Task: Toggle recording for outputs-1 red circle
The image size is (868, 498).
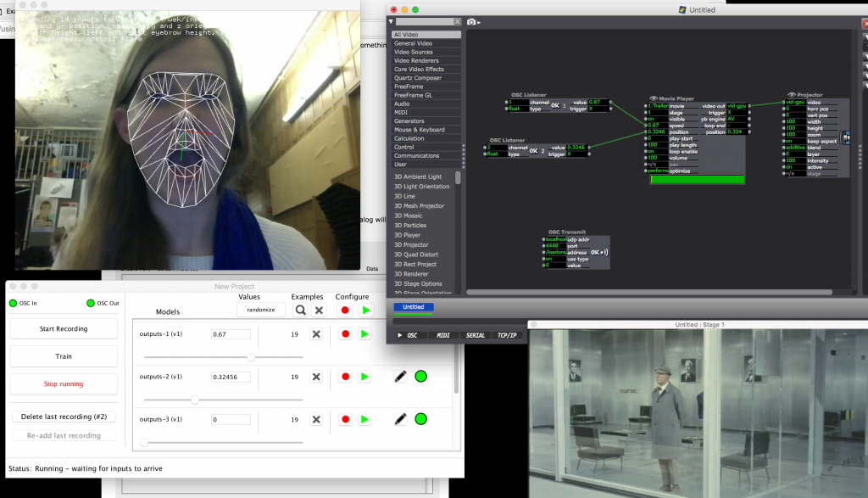Action: (x=346, y=334)
